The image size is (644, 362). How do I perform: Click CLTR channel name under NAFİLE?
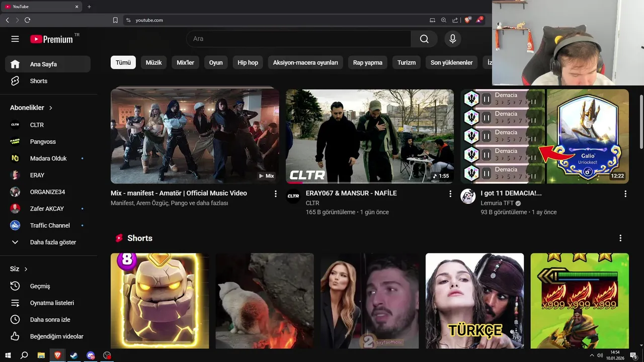point(312,203)
